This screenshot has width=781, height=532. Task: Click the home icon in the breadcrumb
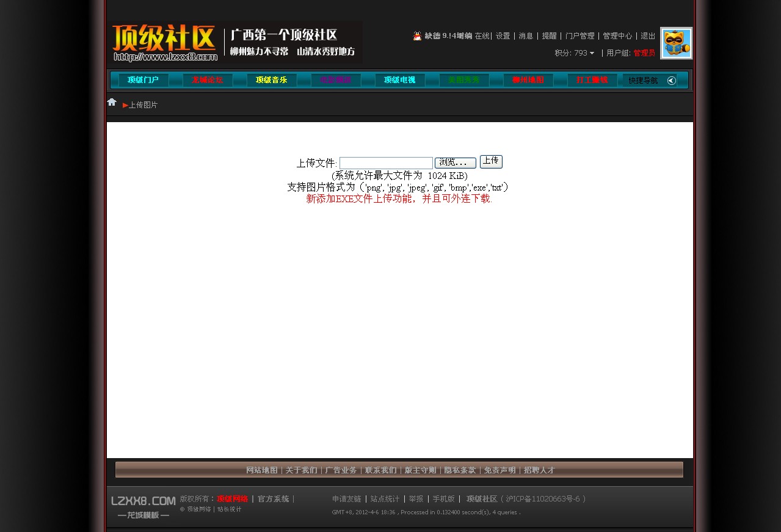pyautogui.click(x=112, y=102)
